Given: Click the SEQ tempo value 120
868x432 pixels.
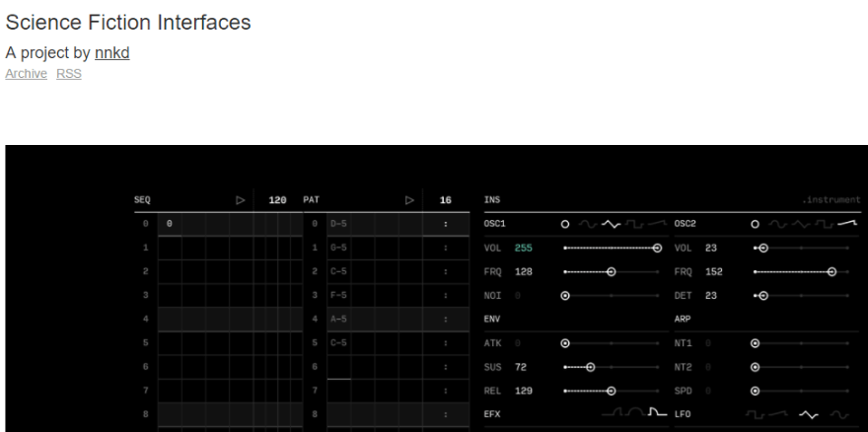Looking at the screenshot, I should click(277, 200).
